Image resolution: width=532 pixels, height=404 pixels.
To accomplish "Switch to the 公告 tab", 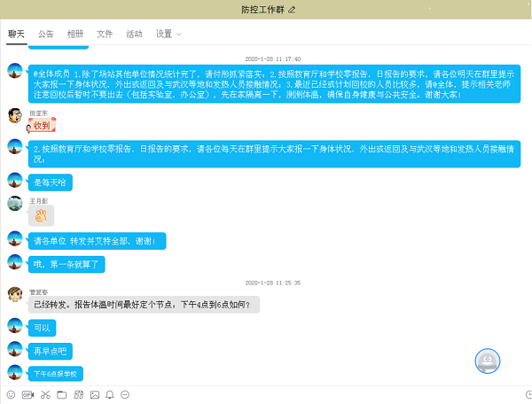I will pos(45,34).
